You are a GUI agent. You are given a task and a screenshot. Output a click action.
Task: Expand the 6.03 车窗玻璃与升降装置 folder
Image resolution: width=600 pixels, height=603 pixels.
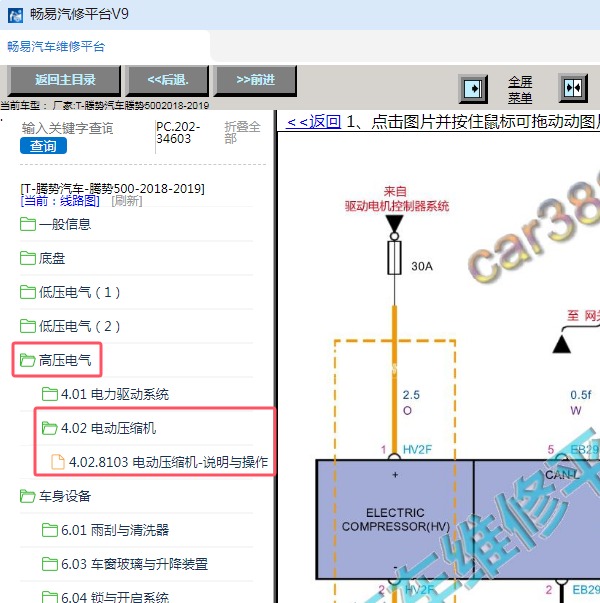tap(134, 564)
